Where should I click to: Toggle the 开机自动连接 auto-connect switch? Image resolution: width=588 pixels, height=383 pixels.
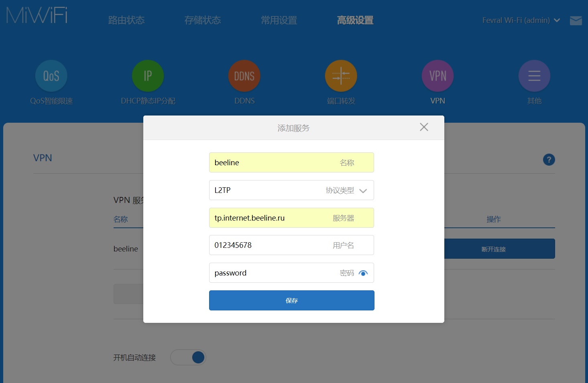[188, 357]
